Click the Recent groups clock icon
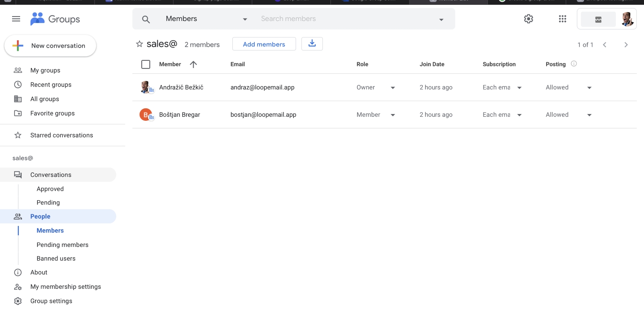 coord(18,85)
